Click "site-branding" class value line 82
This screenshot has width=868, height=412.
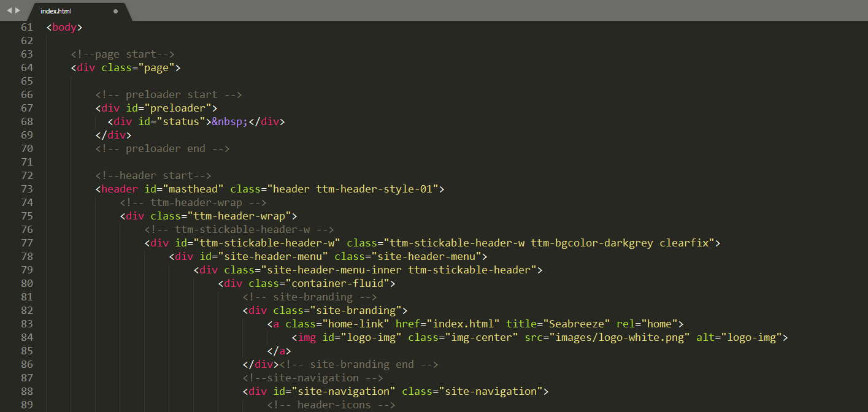(x=356, y=310)
